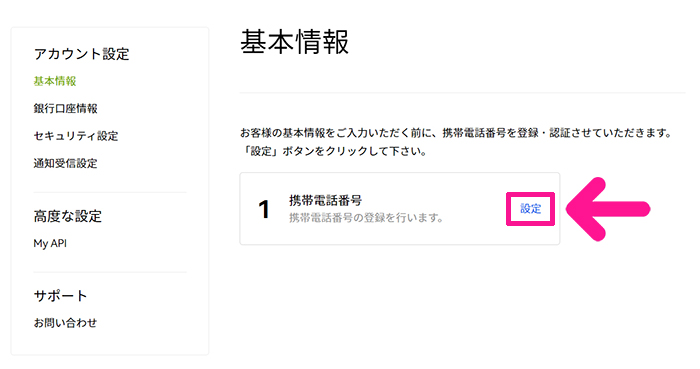
Task: Click the 携帯電話番号の登録を行います description text
Action: coord(366,218)
